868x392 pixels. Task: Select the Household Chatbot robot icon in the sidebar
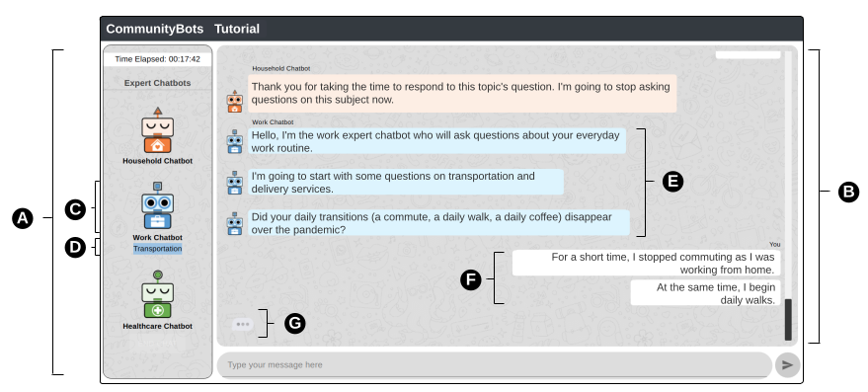158,130
